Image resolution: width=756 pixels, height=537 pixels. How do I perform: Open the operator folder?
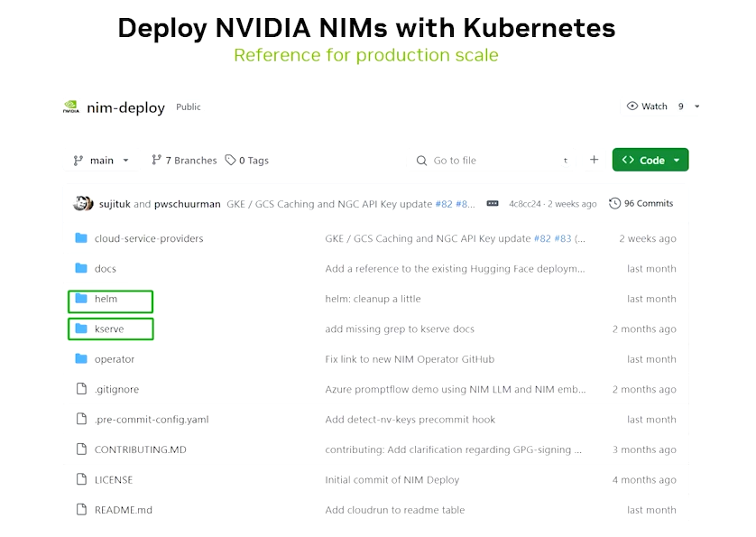(x=115, y=359)
